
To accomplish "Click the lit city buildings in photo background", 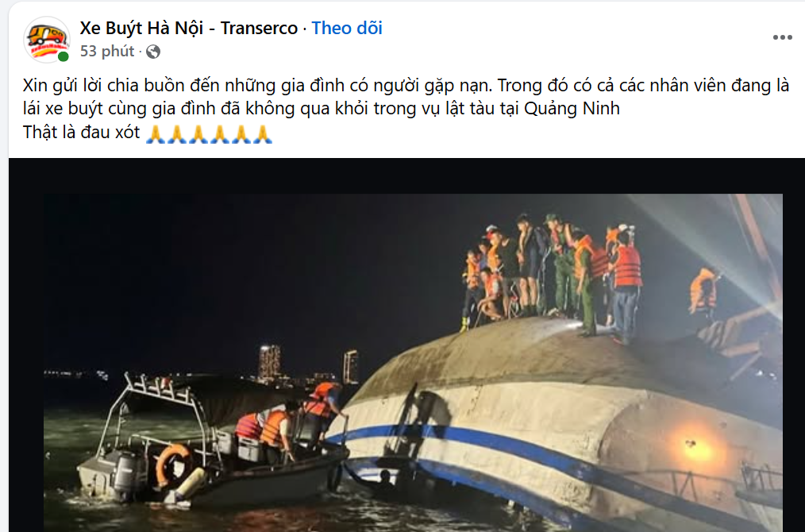I will 308,365.
